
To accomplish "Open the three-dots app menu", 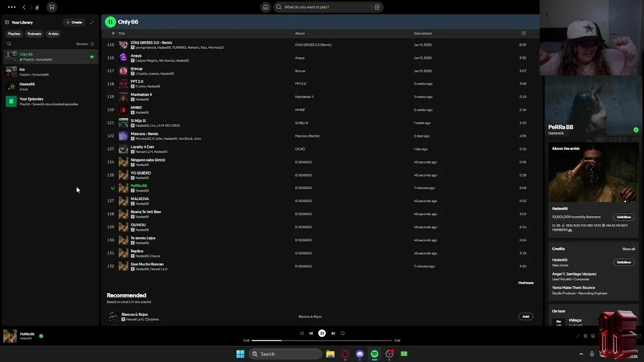I will [11, 7].
